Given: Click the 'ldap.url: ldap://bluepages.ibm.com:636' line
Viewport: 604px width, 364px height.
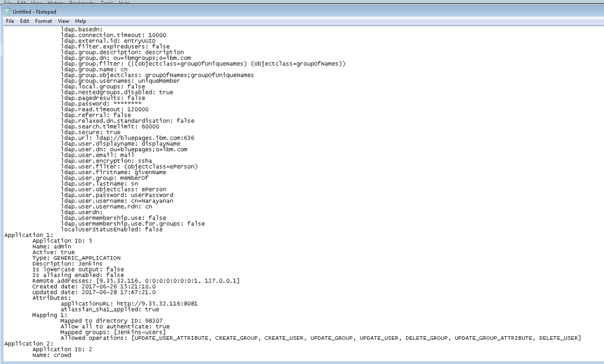Looking at the screenshot, I should (128, 138).
